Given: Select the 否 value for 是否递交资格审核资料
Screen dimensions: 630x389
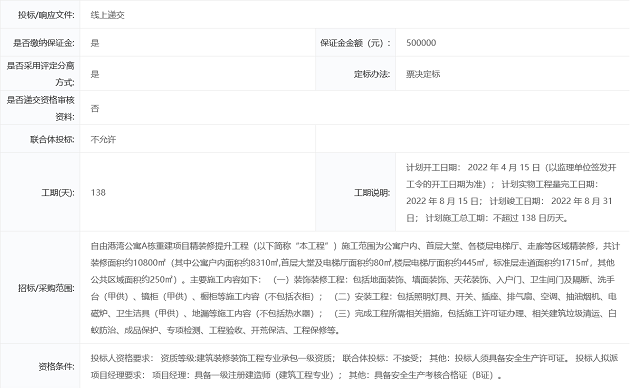Looking at the screenshot, I should [x=95, y=109].
